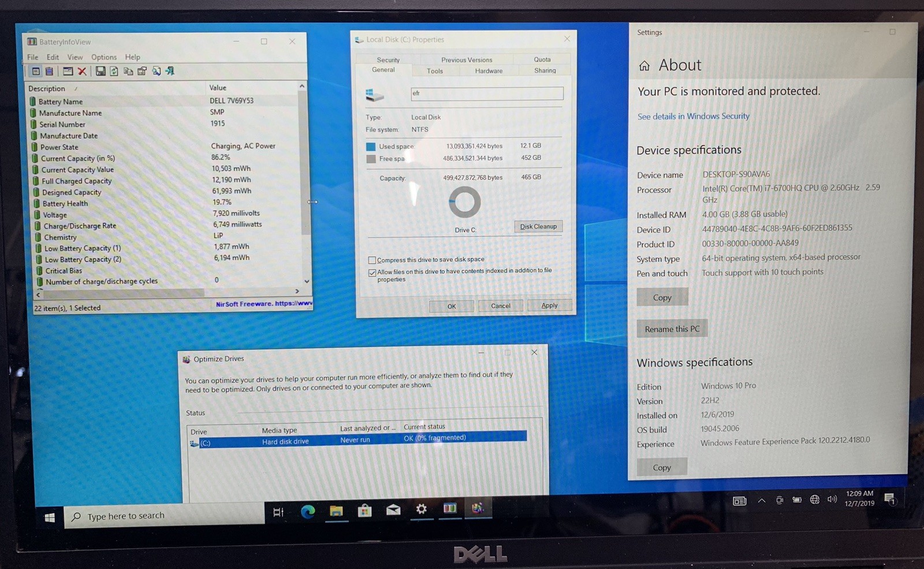Click the Optimize Drives icon in the taskbar
This screenshot has height=569, width=924.
[x=478, y=508]
